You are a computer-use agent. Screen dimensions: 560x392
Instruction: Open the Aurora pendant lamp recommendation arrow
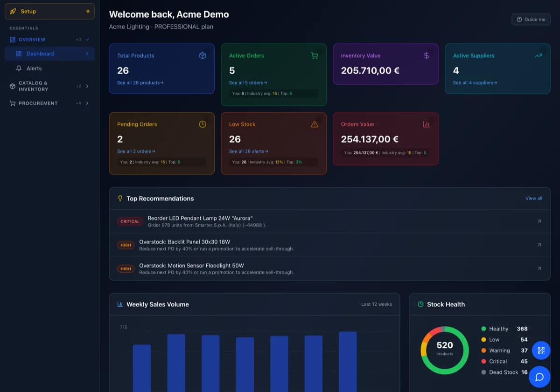(x=539, y=221)
